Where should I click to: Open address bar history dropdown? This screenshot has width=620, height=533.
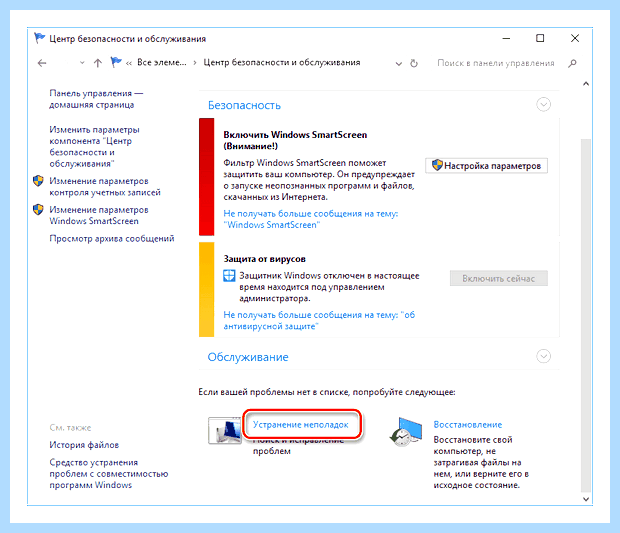(x=399, y=64)
